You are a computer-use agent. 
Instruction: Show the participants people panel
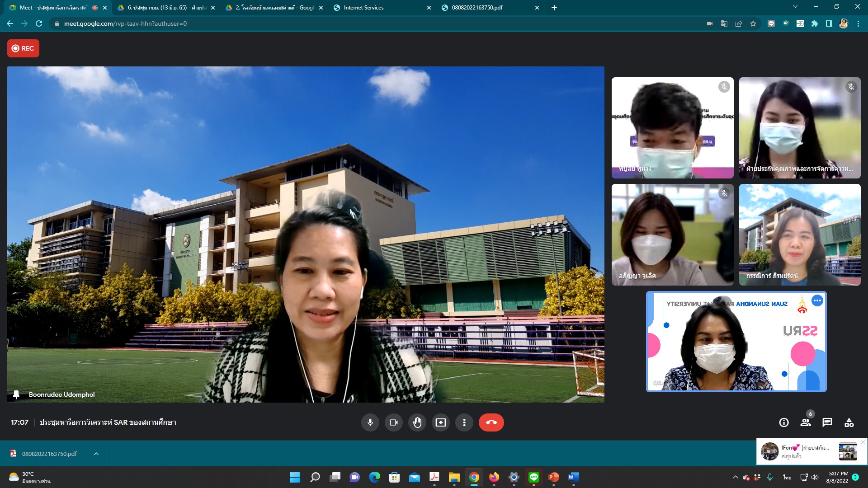coord(805,422)
